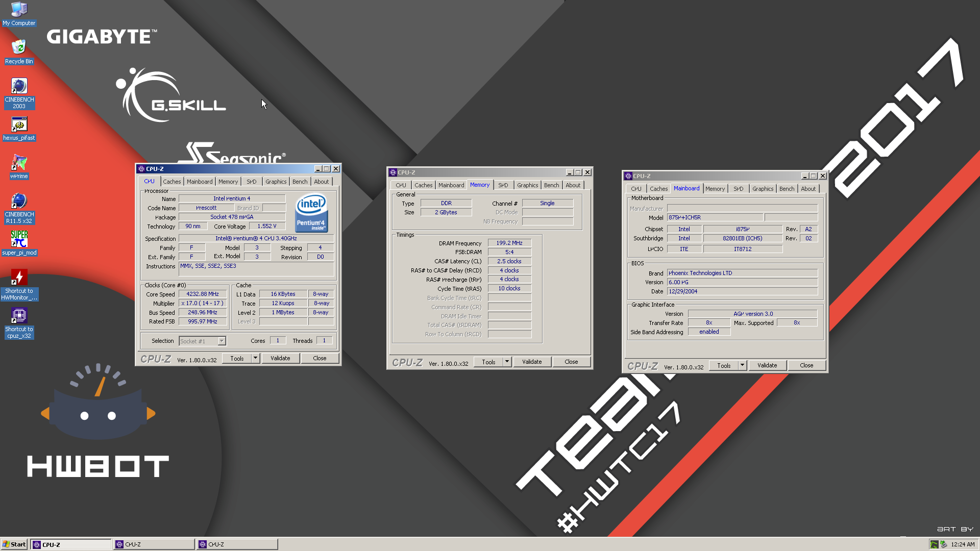Click Validate in right CPU-Z window
Screen dimensions: 980x551
(767, 365)
